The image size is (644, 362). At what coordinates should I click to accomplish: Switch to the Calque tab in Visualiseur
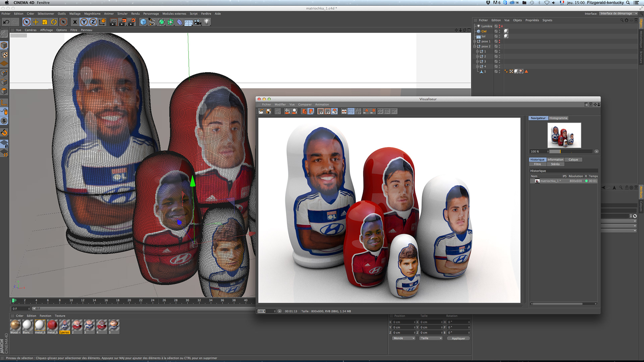click(x=573, y=160)
